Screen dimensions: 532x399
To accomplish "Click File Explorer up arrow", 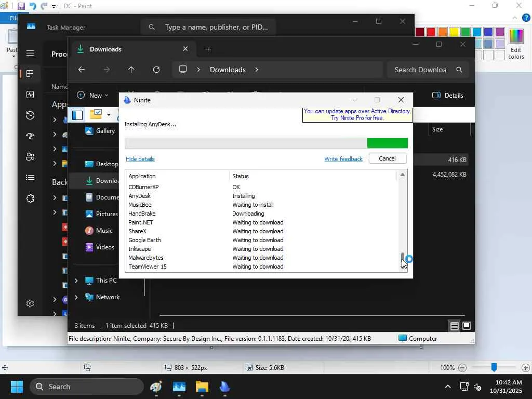I will point(131,70).
